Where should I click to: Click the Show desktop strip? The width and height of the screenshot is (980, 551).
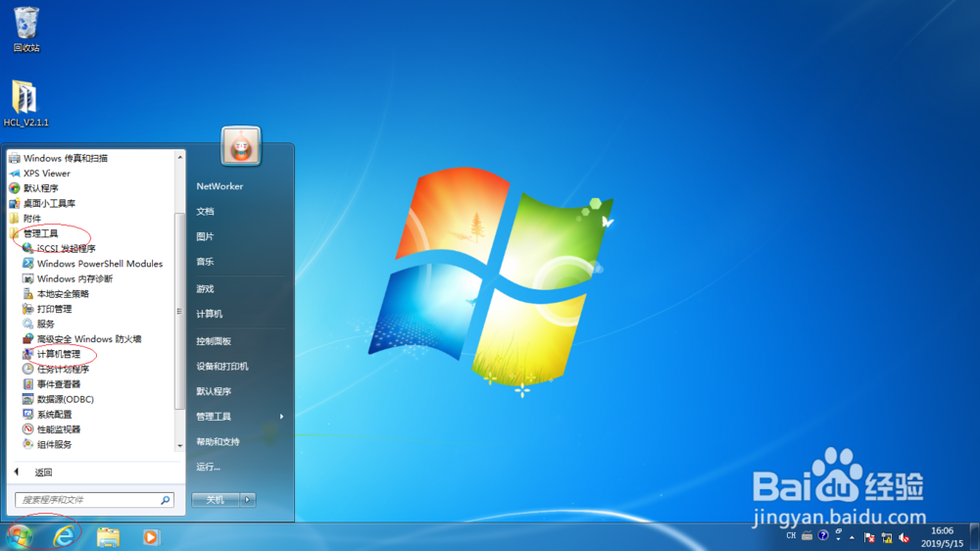[975, 537]
